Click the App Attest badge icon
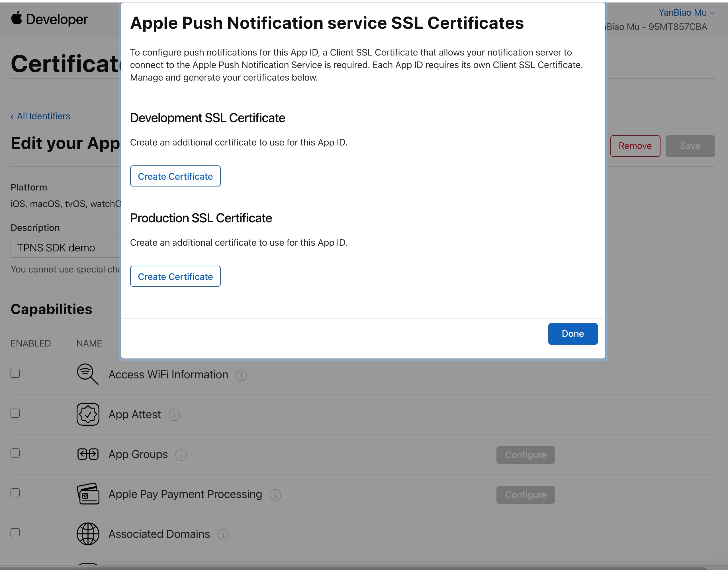This screenshot has width=728, height=570. pos(88,414)
